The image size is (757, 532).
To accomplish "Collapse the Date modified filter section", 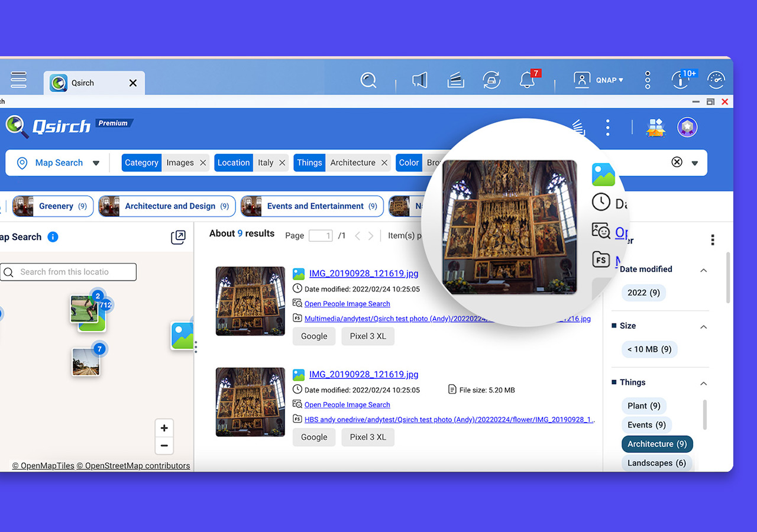I will click(x=704, y=270).
